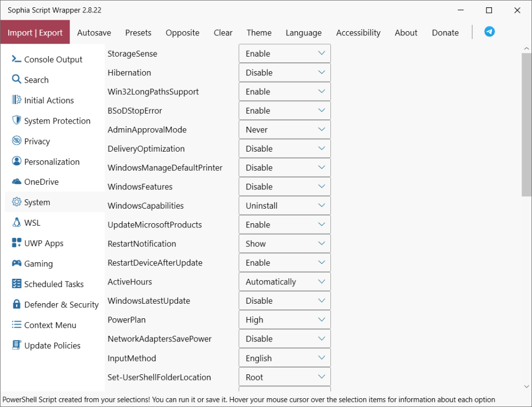Screen dimensions: 532x407
Task: Expand the PowerPlan combo box
Action: 284,320
